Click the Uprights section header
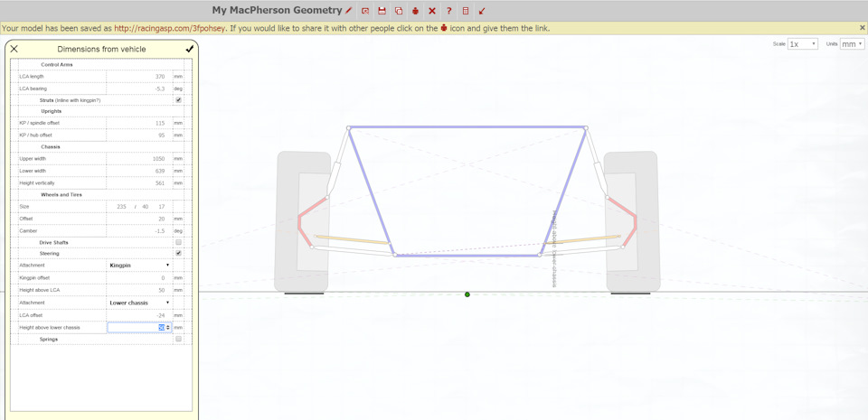The image size is (868, 420). [52, 111]
